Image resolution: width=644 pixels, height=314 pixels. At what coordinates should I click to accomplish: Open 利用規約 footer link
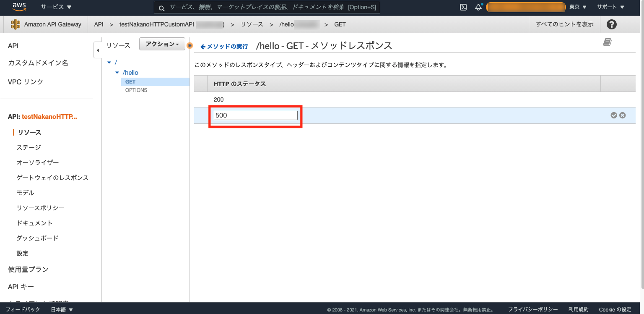click(x=579, y=309)
